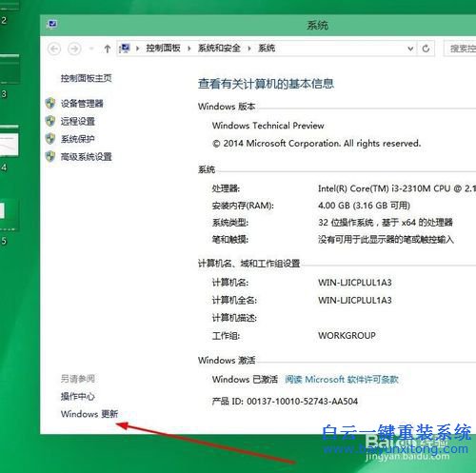Go up one level with the Up arrow
Image resolution: width=476 pixels, height=473 pixels.
click(x=108, y=49)
